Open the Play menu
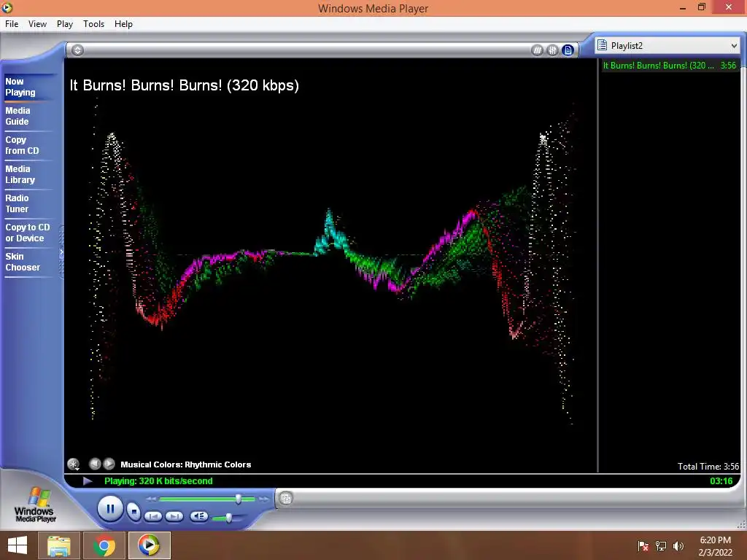The image size is (747, 560). [65, 24]
